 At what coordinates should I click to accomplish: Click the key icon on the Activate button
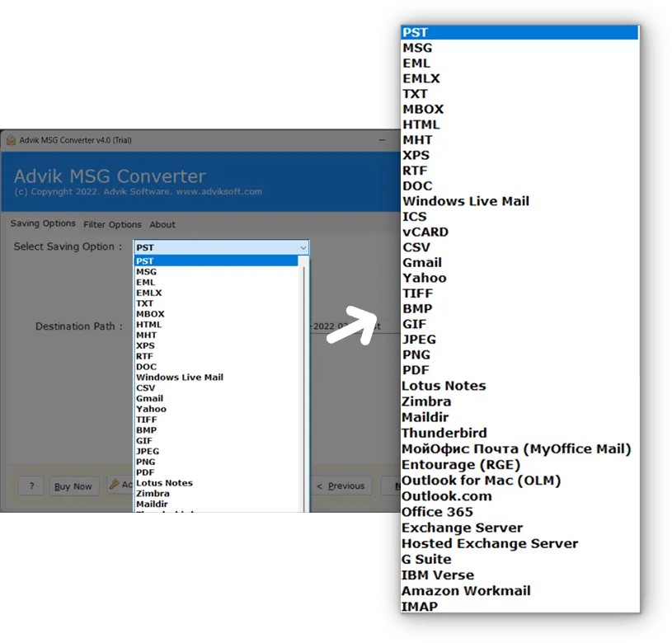(x=114, y=484)
